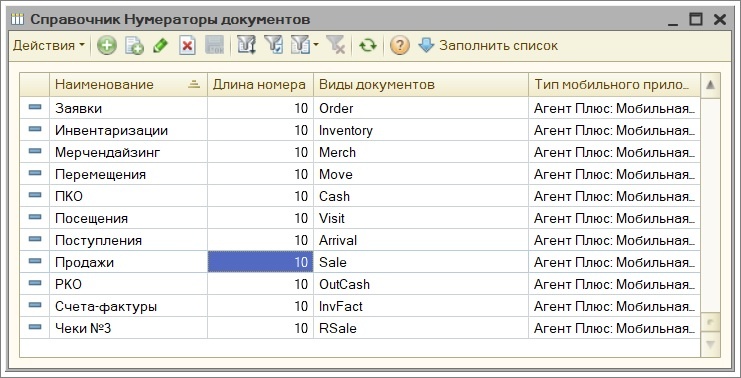Sort by the Наименование column header
741x378 pixels.
coord(128,85)
